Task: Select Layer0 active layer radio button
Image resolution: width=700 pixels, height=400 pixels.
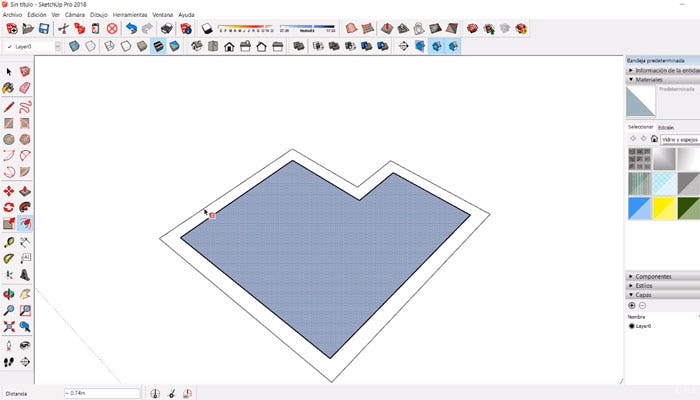Action: click(x=632, y=326)
